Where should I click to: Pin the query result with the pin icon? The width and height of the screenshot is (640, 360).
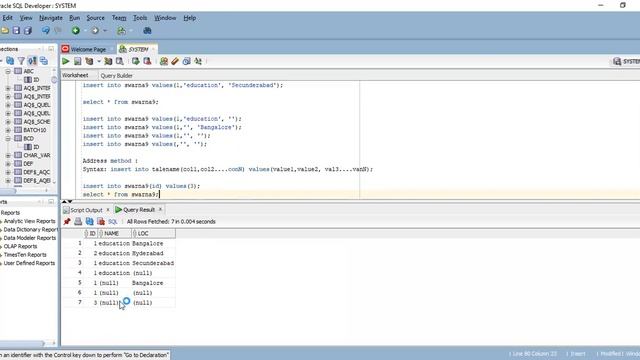[x=67, y=222]
